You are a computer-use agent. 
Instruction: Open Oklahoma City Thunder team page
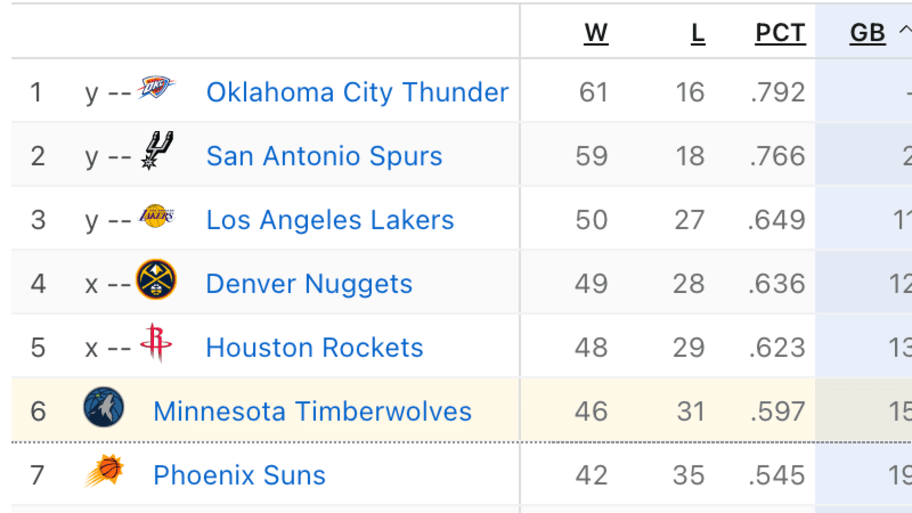357,92
